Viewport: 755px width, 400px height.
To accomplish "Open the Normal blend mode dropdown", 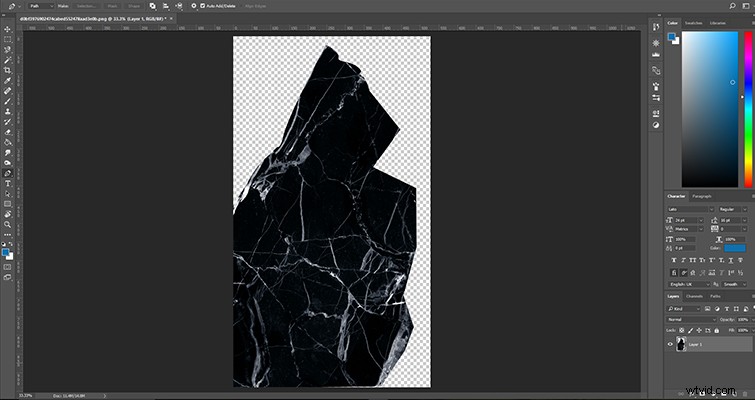I will (691, 320).
